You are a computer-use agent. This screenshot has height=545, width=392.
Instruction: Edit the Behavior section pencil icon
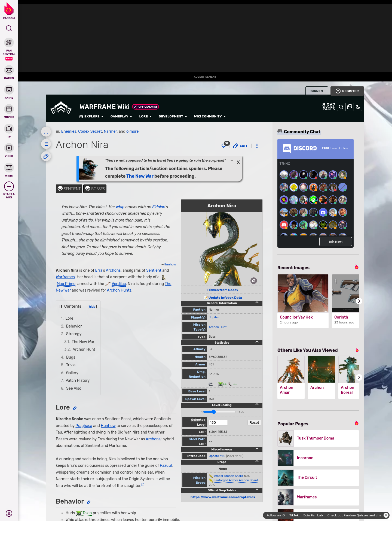tap(89, 502)
